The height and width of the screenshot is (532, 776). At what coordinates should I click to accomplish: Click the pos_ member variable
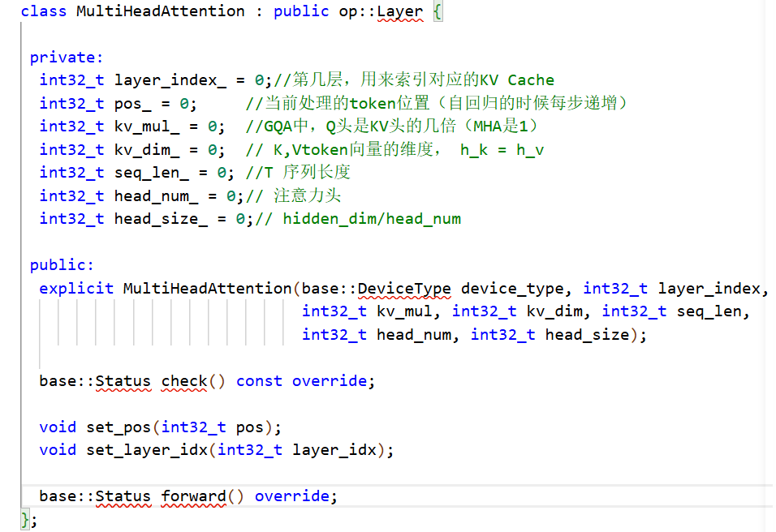[x=132, y=104]
